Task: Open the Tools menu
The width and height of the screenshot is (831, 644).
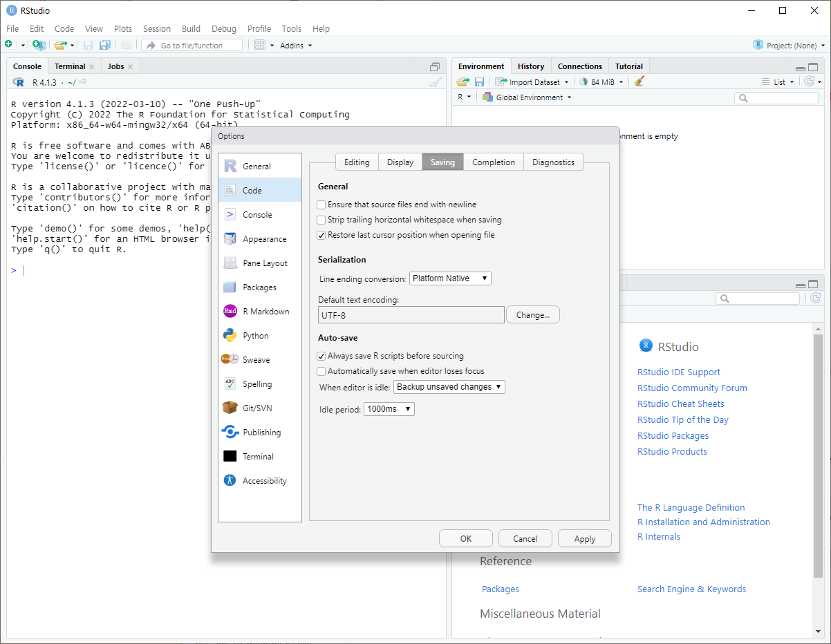Action: 291,29
